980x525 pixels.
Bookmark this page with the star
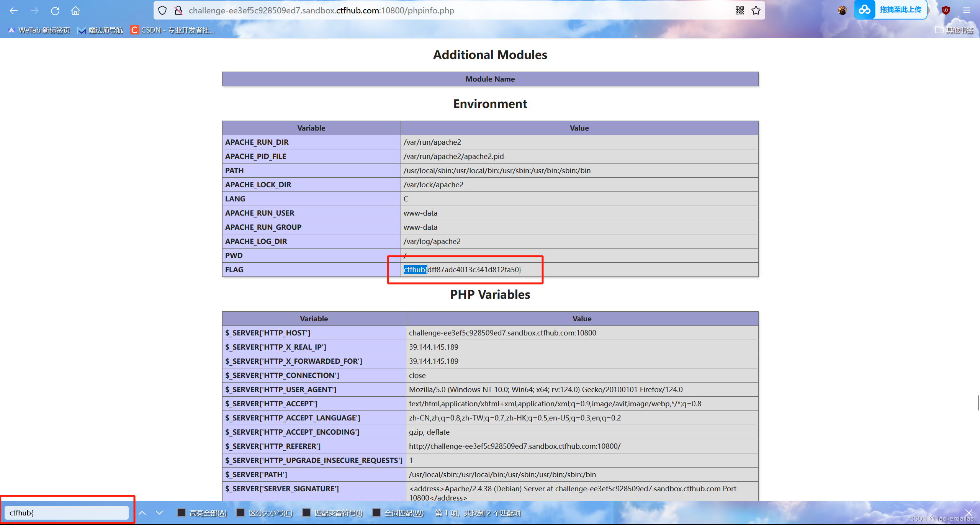(x=756, y=11)
